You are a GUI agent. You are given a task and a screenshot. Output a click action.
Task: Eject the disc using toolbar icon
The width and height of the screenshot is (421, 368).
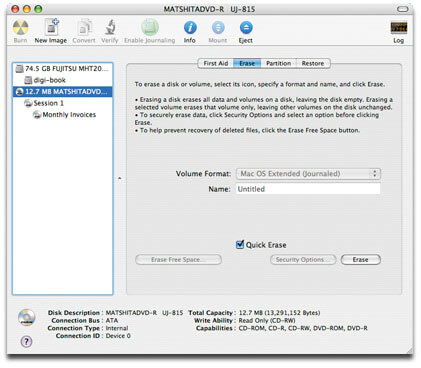point(246,28)
